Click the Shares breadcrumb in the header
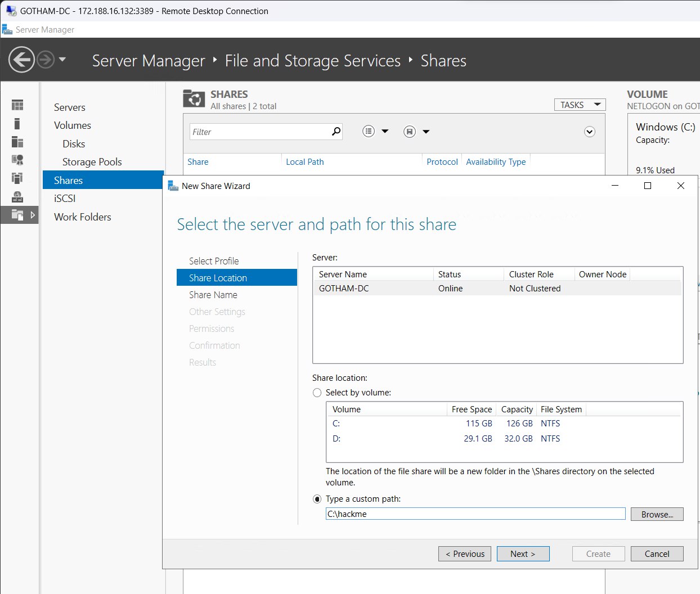The width and height of the screenshot is (700, 594). point(443,61)
